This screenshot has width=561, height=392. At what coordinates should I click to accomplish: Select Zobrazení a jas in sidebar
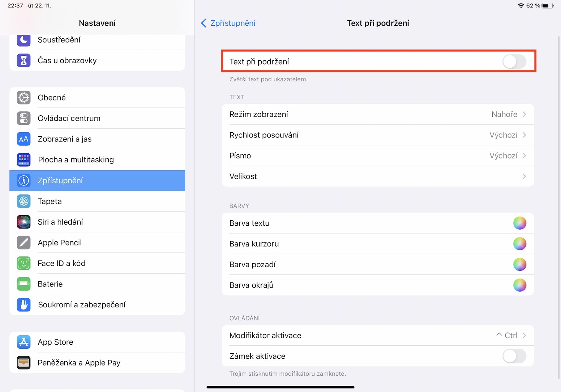tap(97, 139)
